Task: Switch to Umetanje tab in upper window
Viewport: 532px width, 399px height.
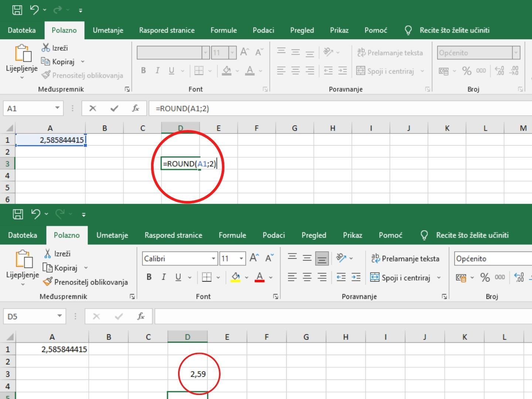Action: (108, 30)
